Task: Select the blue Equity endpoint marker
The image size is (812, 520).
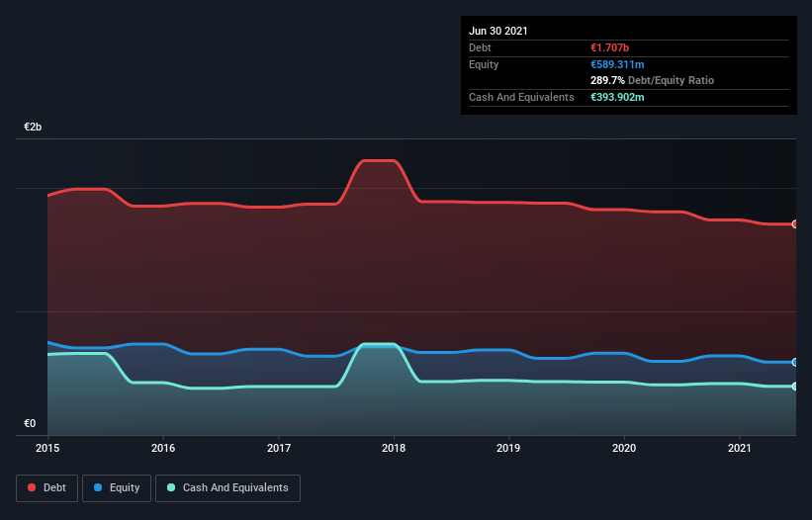Action: tap(795, 362)
